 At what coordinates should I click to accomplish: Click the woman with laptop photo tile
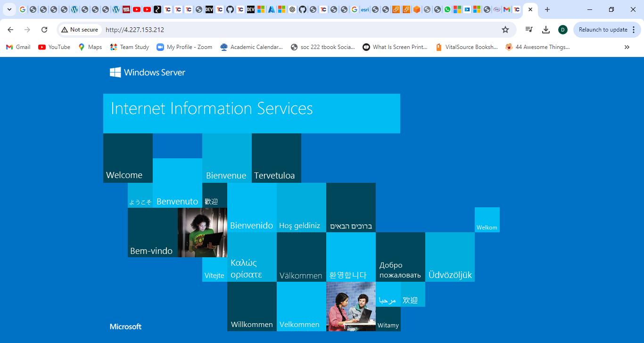point(202,232)
